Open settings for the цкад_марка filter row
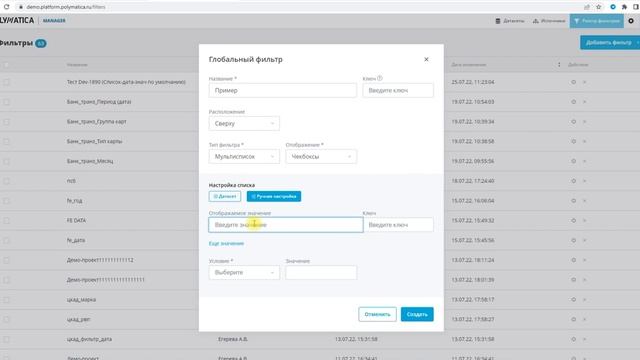The image size is (640, 360). click(x=573, y=300)
